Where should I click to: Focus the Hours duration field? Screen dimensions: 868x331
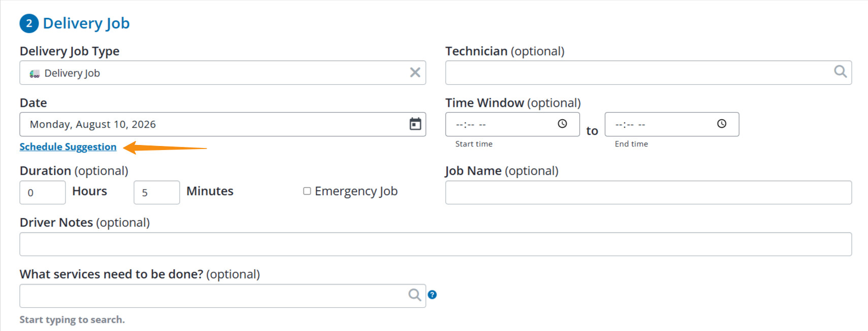click(43, 193)
